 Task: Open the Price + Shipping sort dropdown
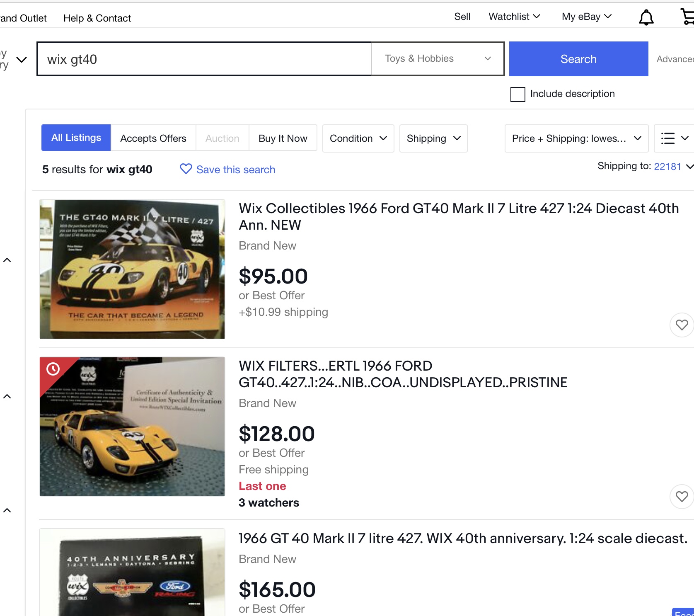576,138
